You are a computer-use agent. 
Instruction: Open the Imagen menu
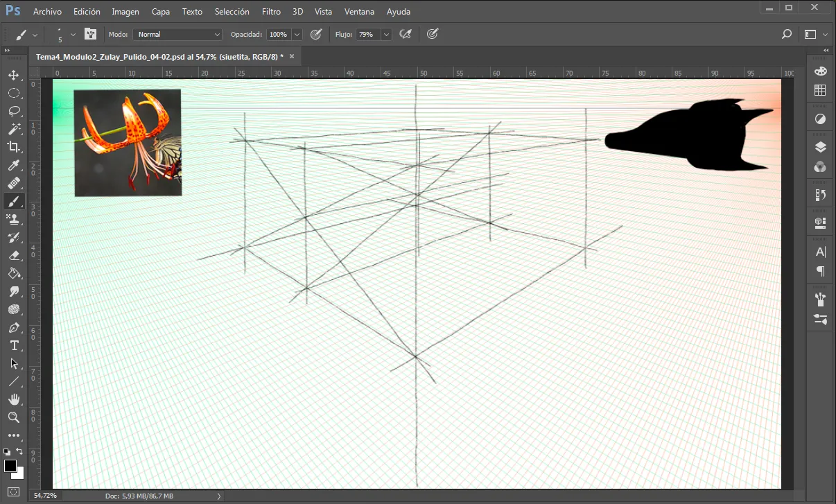[125, 12]
